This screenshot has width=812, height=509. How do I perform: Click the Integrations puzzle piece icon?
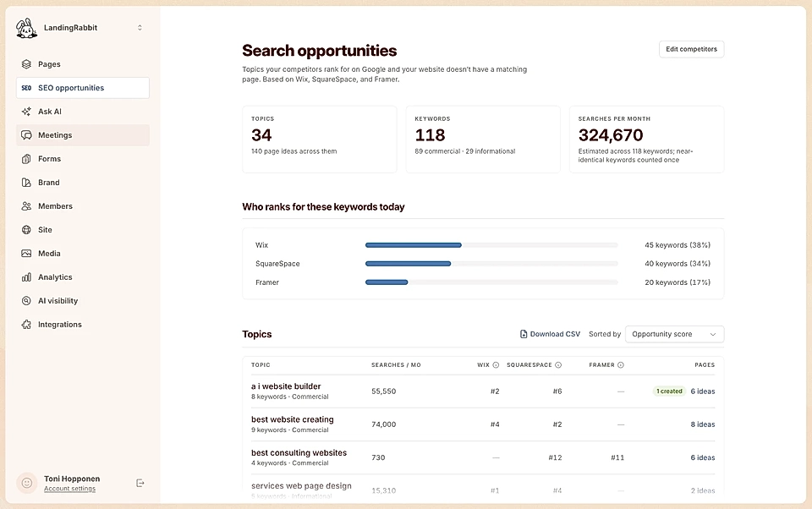(x=26, y=325)
